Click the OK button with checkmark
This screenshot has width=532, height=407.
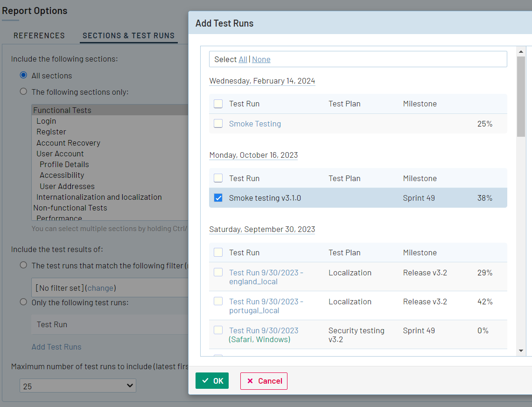click(x=212, y=381)
